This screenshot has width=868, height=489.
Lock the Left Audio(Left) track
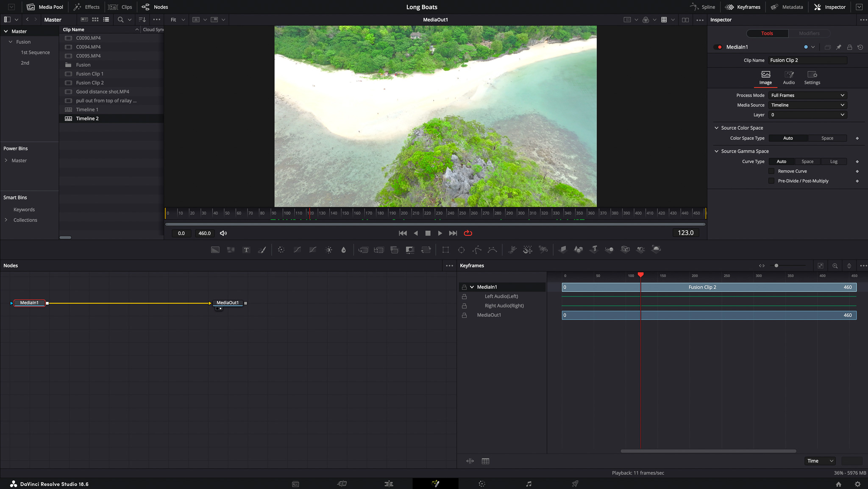(464, 296)
